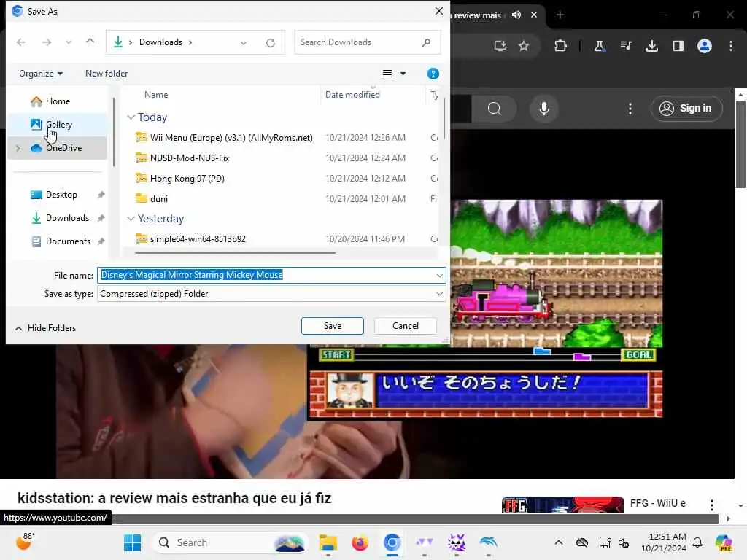
Task: Open the browser three-dot menu
Action: pyautogui.click(x=731, y=46)
